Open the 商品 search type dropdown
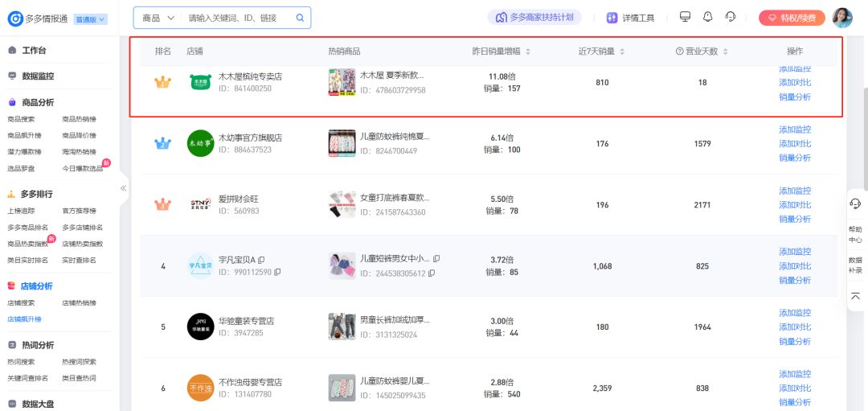868x411 pixels. click(158, 18)
